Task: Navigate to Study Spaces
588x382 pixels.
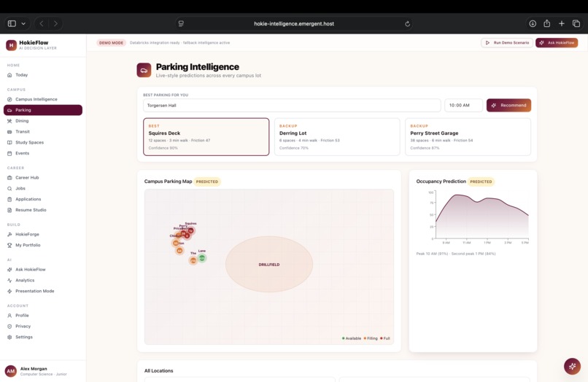Action: pyautogui.click(x=43, y=142)
